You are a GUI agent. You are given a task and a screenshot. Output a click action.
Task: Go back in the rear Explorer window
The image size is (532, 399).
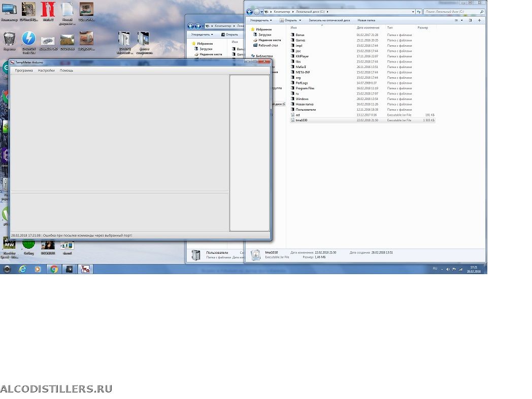click(x=191, y=26)
